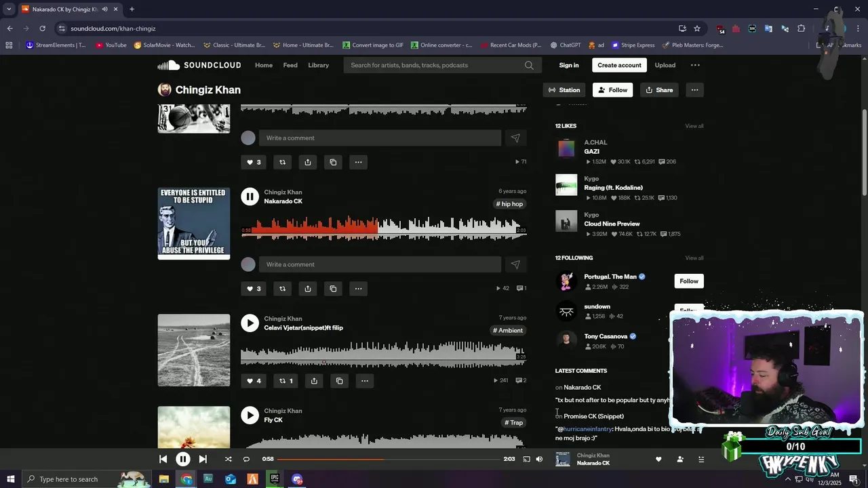The height and width of the screenshot is (488, 868).
Task: Follow Chingiz Khan
Action: (x=612, y=90)
